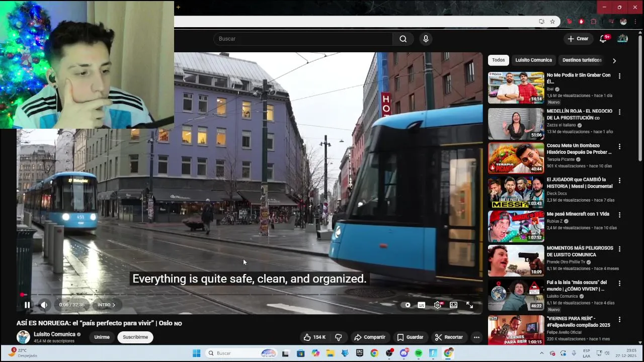Toggle subtitles in video player
This screenshot has width=644, height=362.
point(422,305)
